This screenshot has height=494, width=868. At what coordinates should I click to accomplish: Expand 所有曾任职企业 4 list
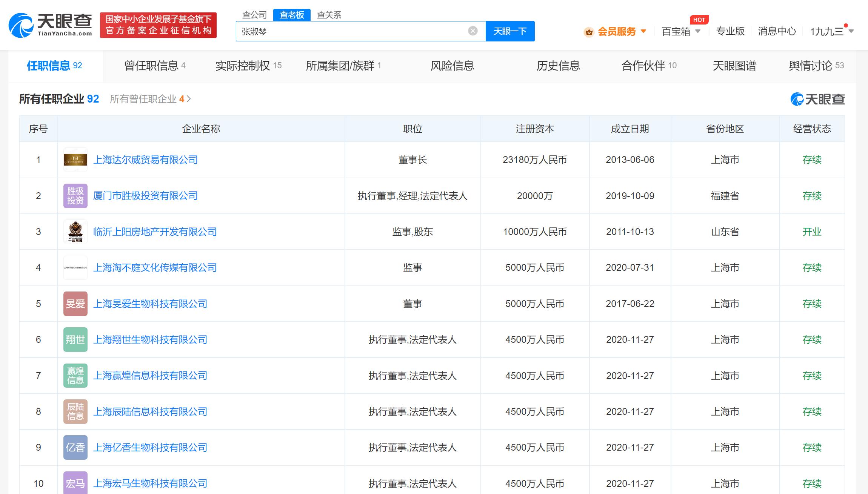[150, 99]
